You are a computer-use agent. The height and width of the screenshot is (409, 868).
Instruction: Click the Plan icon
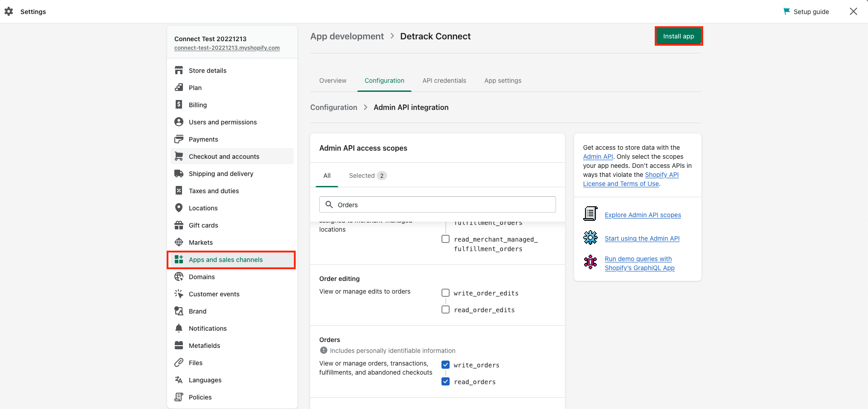pos(179,88)
